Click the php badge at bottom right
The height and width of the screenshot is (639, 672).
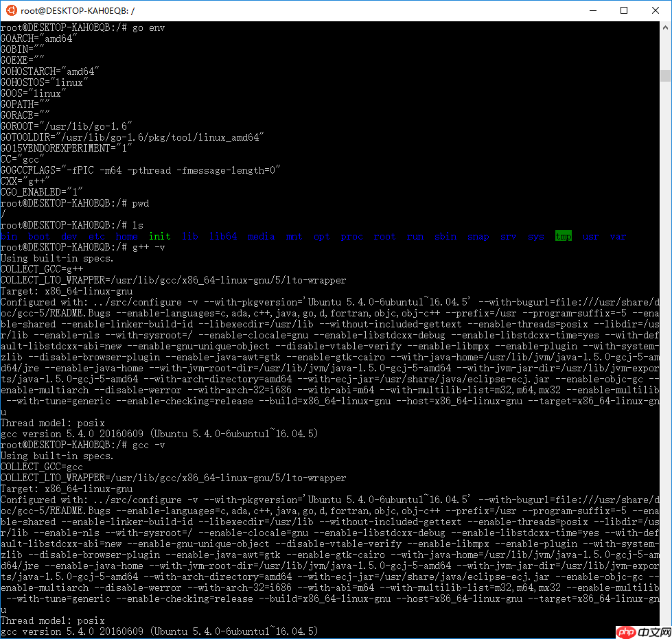pos(625,632)
